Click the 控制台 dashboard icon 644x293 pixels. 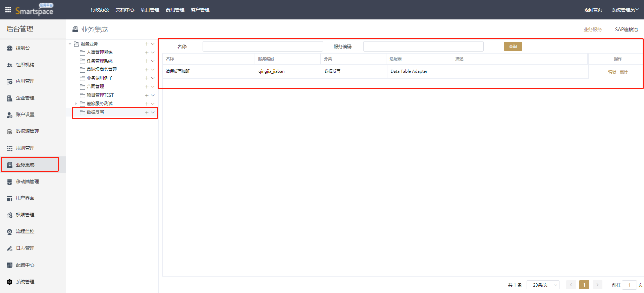[9, 48]
